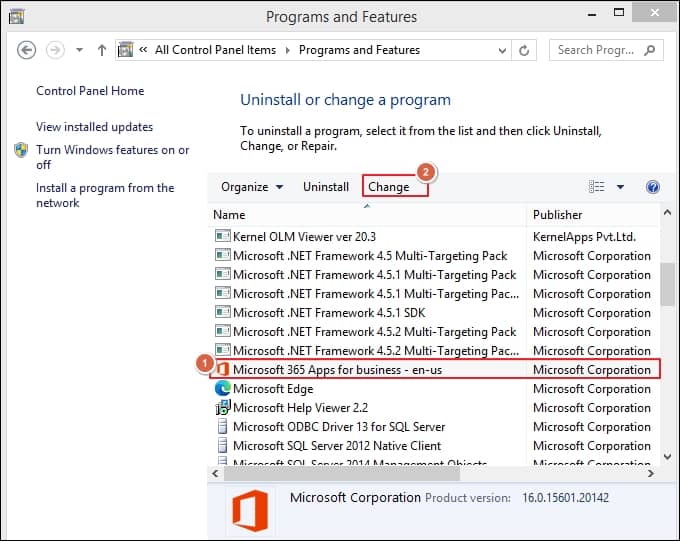Select the Microsoft Help Viewer 2.2 icon
680x541 pixels.
[x=223, y=407]
